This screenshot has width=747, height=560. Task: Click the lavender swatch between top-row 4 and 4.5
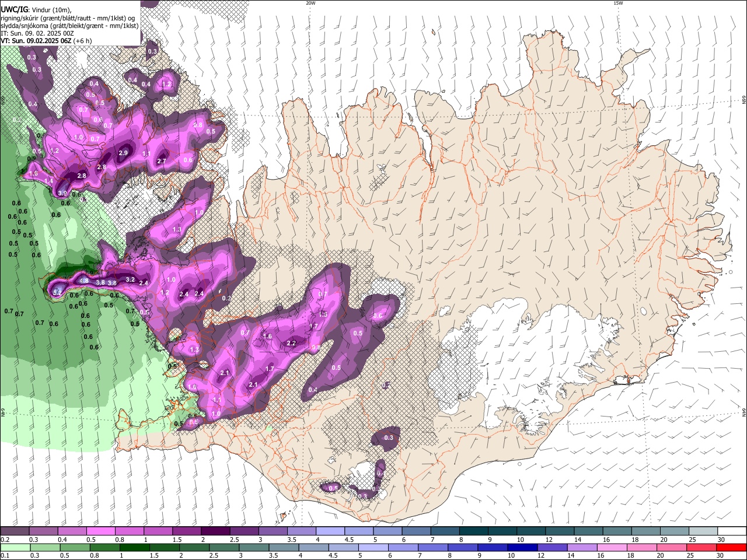[330, 531]
